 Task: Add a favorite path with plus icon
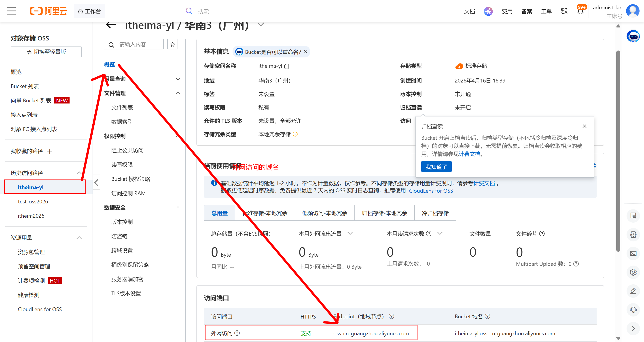coord(49,152)
